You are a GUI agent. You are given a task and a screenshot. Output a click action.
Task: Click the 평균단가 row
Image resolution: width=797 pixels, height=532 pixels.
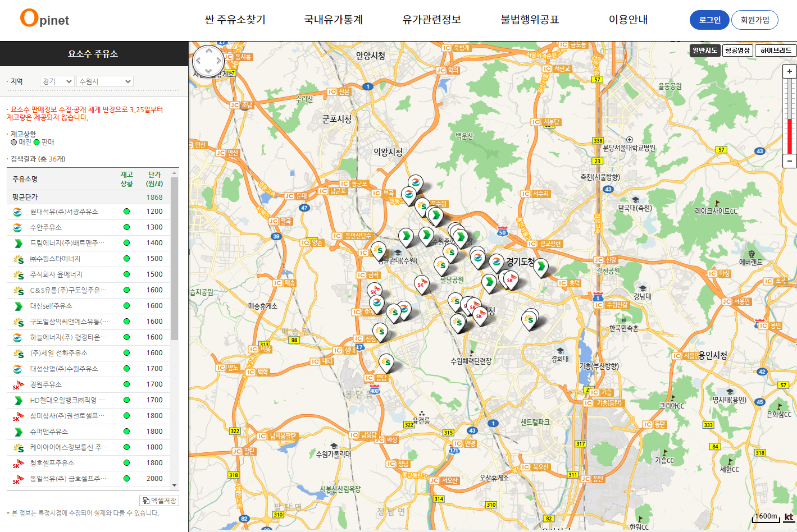89,197
